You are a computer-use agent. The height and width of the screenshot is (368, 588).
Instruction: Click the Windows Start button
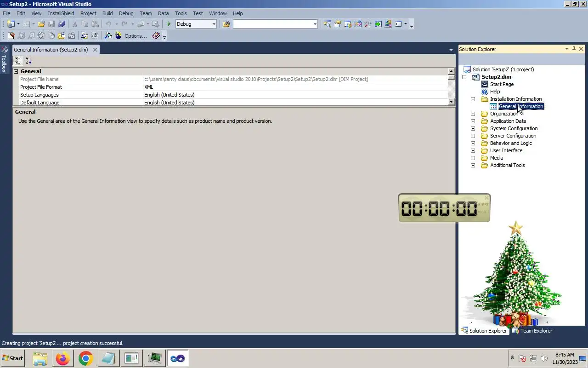(13, 358)
